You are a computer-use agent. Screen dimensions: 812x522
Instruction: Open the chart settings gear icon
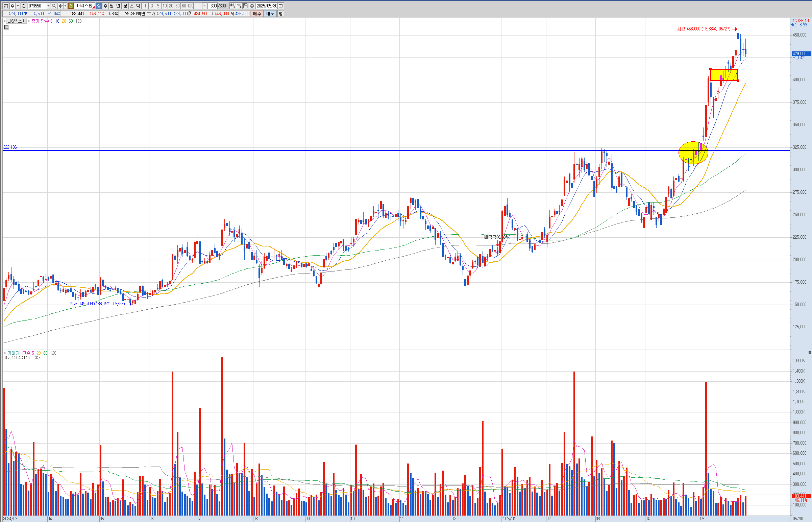click(252, 6)
